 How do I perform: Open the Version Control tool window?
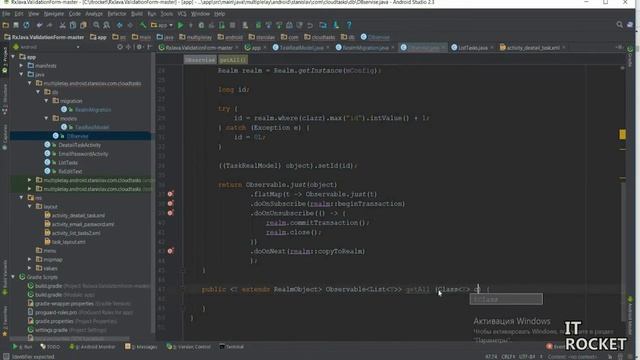(189, 347)
